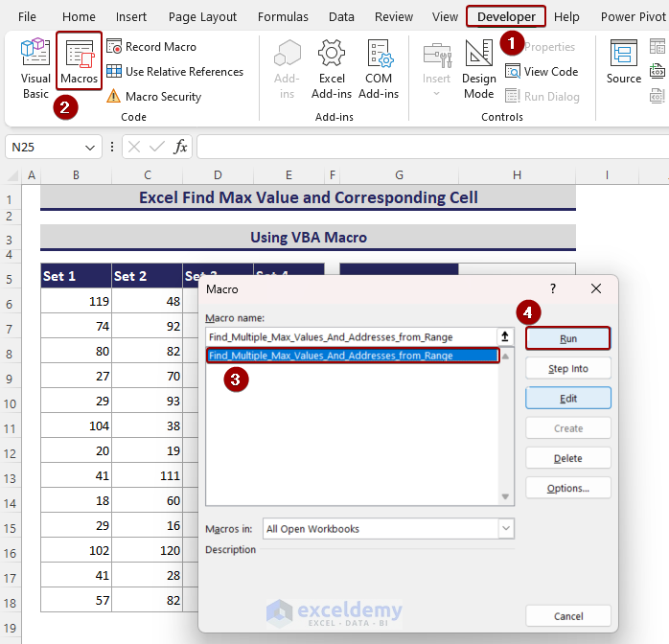Open the XML Source pane
This screenshot has width=669, height=644.
pos(624,61)
